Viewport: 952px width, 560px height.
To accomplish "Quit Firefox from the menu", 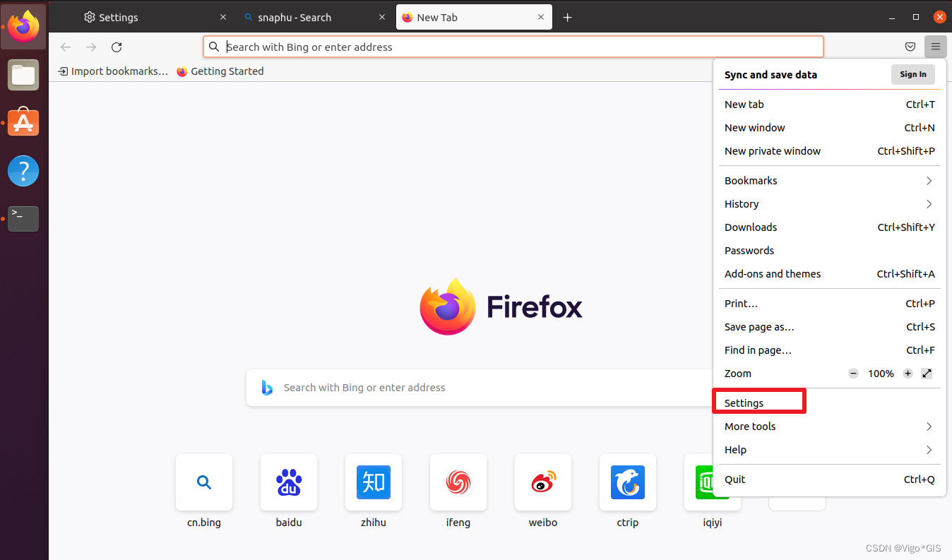I will pos(830,479).
